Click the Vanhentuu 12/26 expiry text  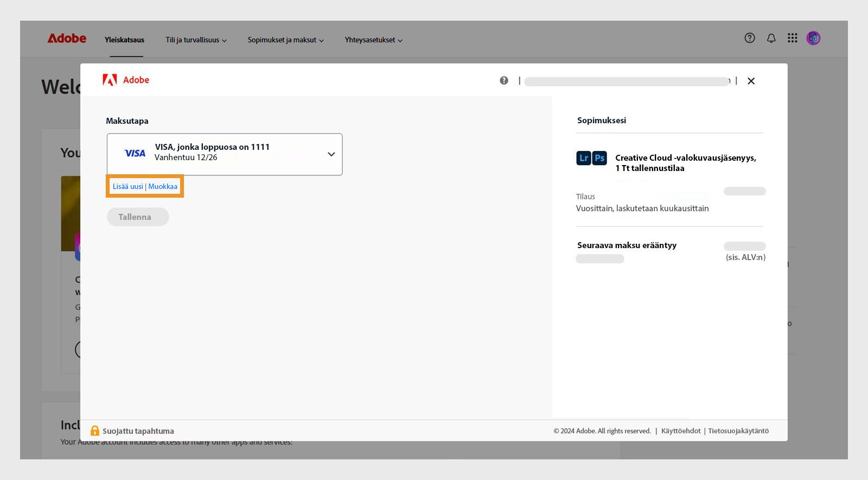(x=186, y=157)
